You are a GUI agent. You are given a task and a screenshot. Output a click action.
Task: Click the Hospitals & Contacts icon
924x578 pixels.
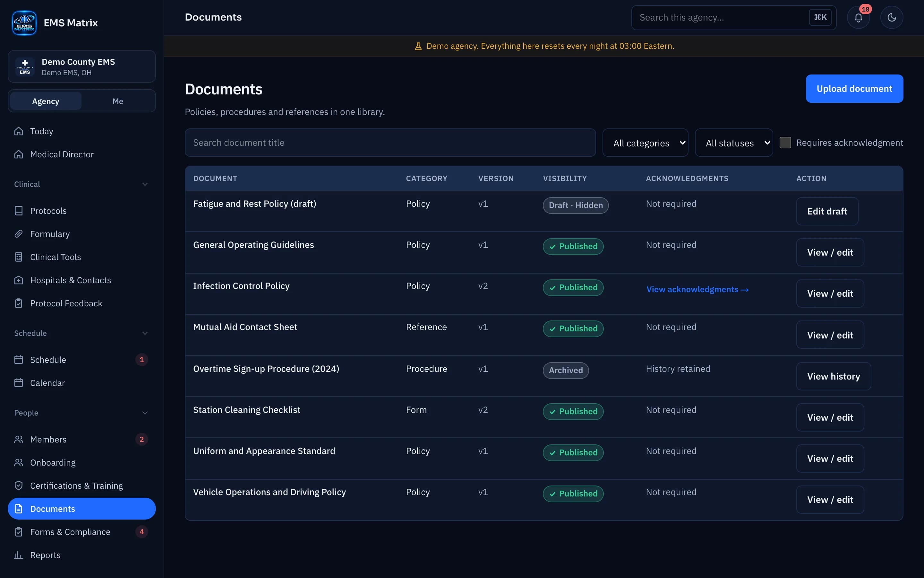click(18, 280)
